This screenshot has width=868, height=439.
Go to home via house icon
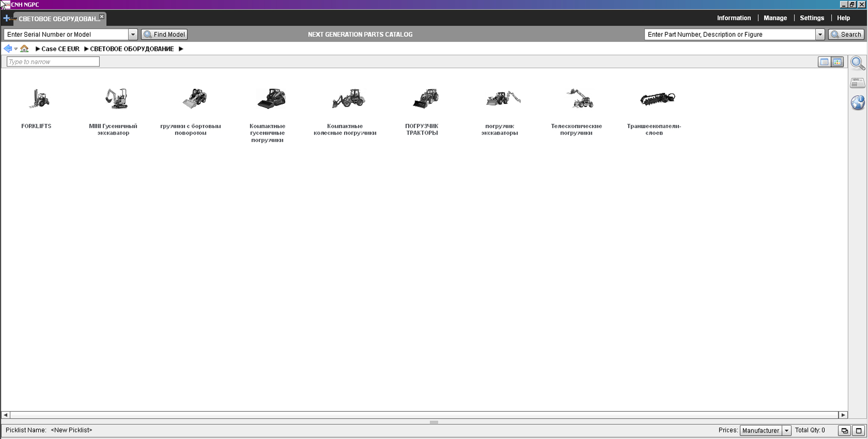[x=24, y=49]
